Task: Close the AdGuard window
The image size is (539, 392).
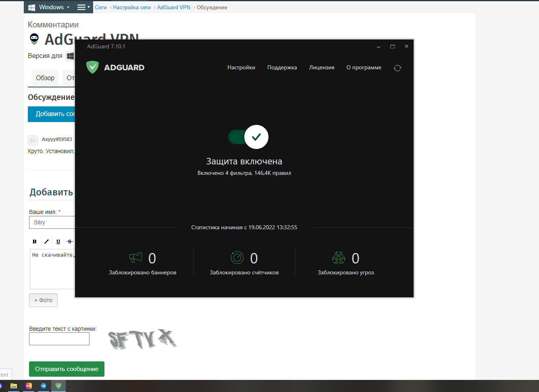Action: coord(406,46)
